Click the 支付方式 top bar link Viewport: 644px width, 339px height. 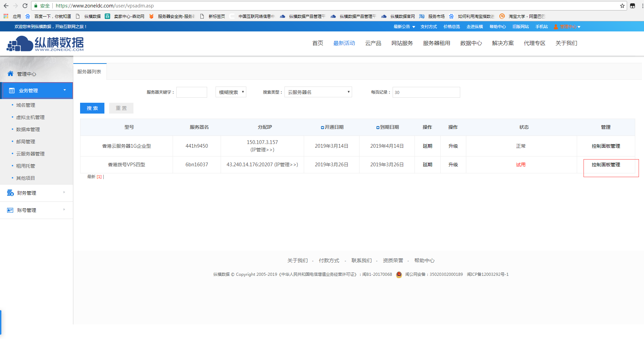pos(428,27)
